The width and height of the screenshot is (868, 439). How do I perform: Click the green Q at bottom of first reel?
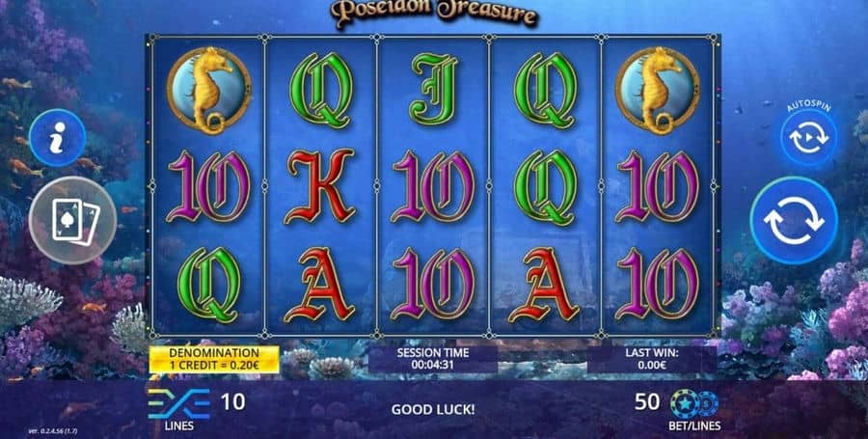(208, 285)
